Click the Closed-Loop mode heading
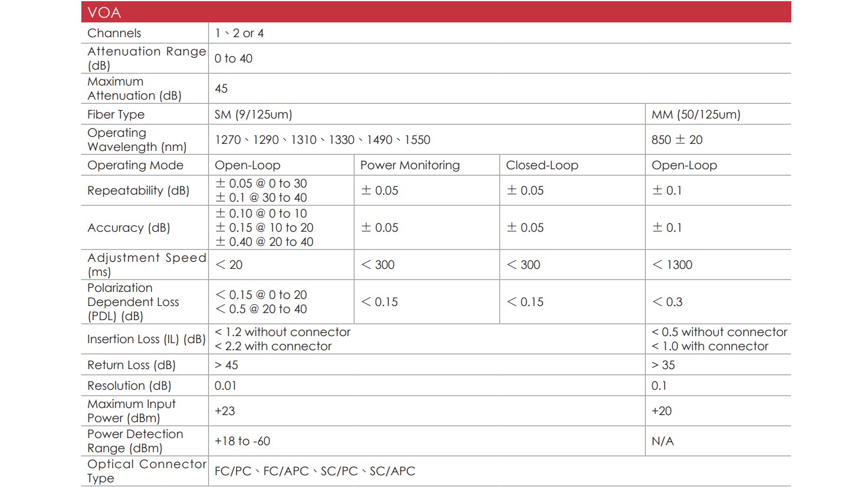This screenshot has height=487, width=868. [542, 165]
